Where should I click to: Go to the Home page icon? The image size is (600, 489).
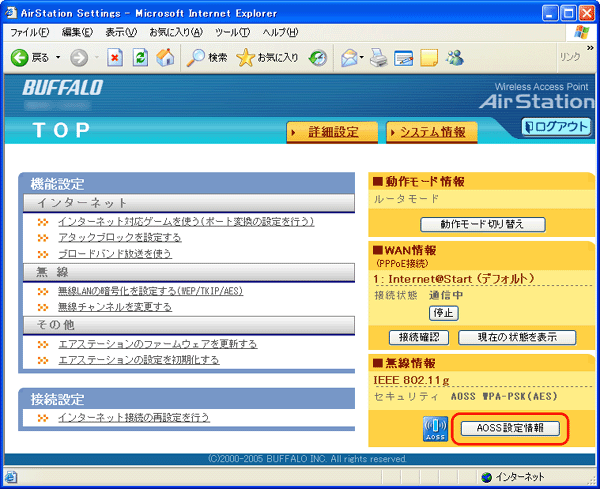[165, 58]
